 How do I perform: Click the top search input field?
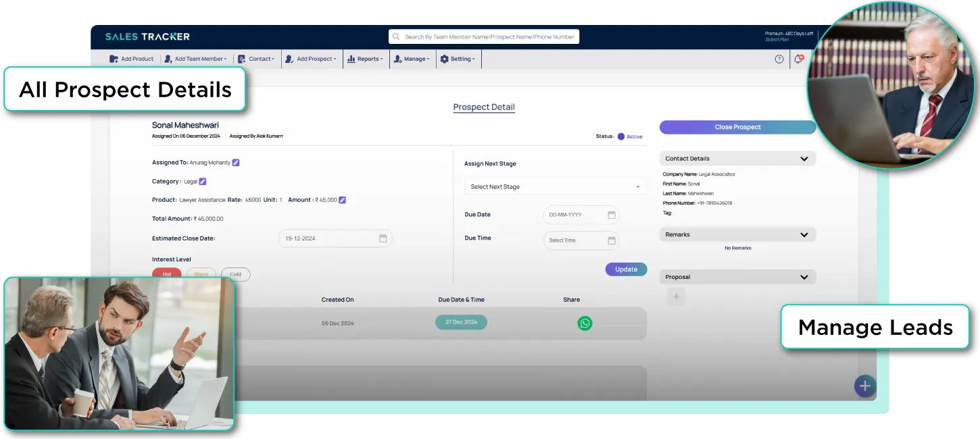click(484, 37)
